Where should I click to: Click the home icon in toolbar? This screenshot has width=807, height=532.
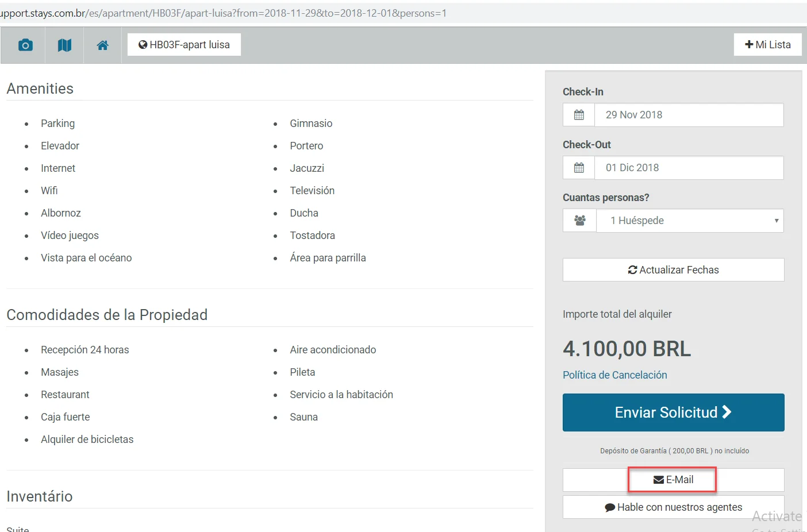[102, 45]
